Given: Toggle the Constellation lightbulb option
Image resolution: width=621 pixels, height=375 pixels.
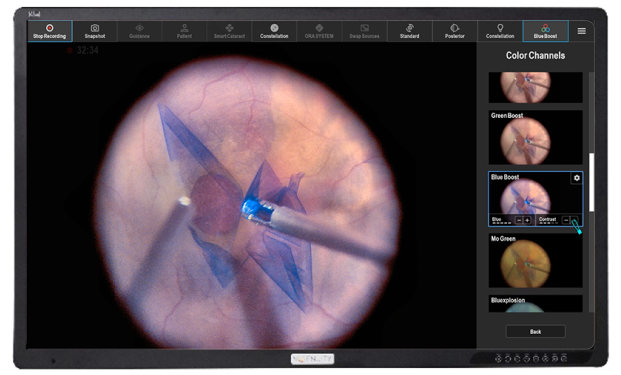Looking at the screenshot, I should point(500,31).
